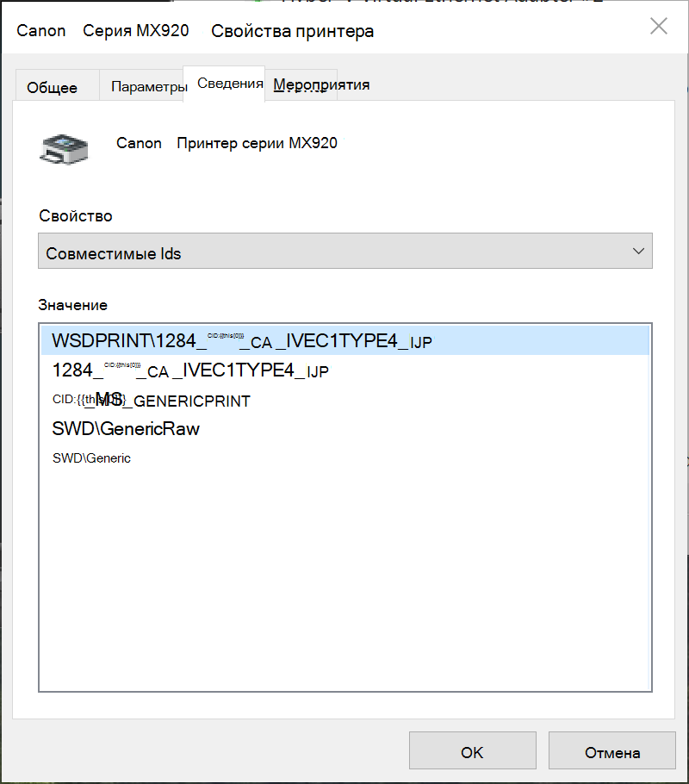Select the second 1284_CA_IVEC1TYPE4 value row
Viewport: 689px width, 784px height.
tap(345, 370)
